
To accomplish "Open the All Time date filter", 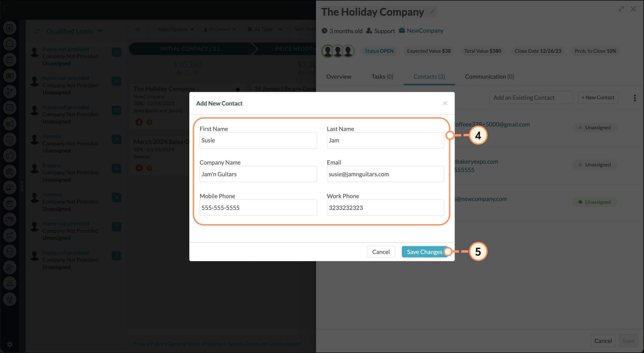I will click(265, 29).
